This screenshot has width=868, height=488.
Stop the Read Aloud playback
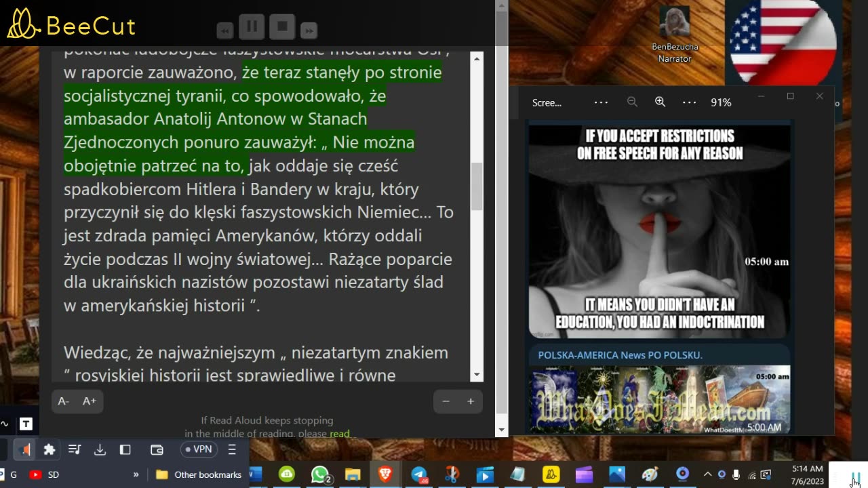click(283, 27)
